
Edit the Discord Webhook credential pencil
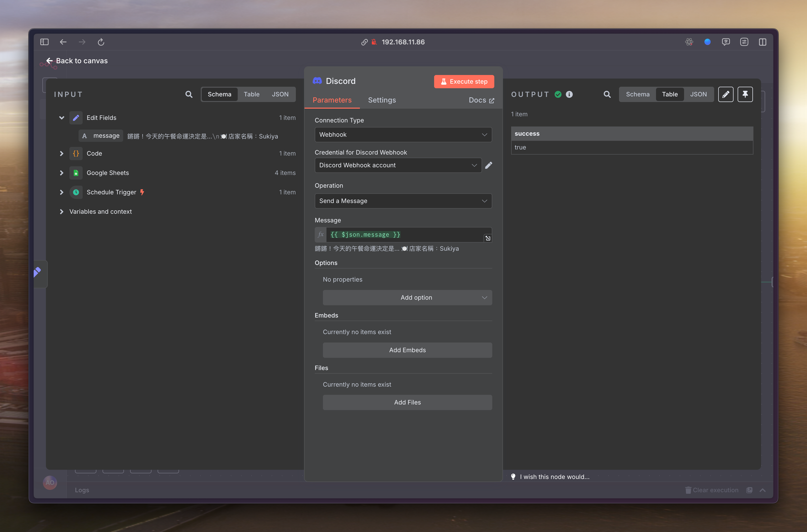pos(488,165)
